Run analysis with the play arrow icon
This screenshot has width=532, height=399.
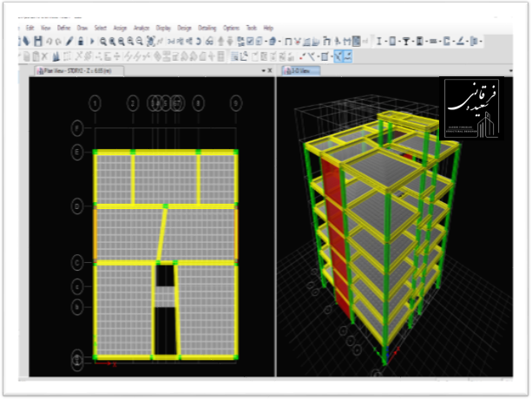click(x=93, y=41)
